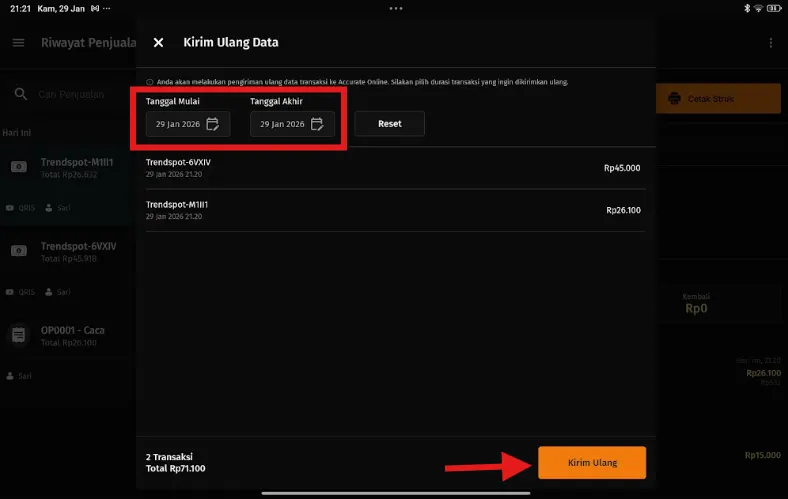Open the three-dot overflow menu at top right

[770, 43]
